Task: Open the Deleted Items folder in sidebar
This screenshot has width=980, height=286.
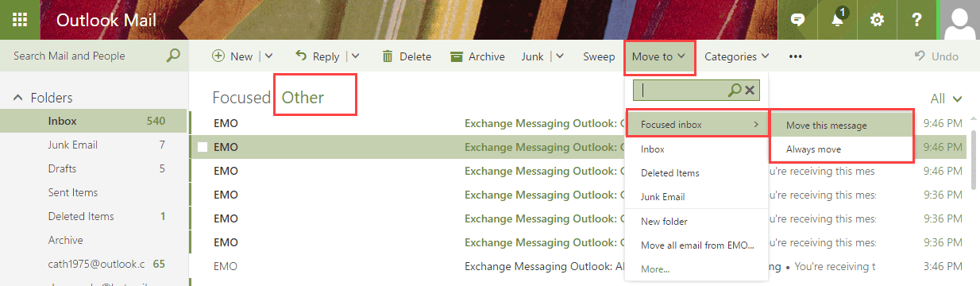Action: point(95,216)
